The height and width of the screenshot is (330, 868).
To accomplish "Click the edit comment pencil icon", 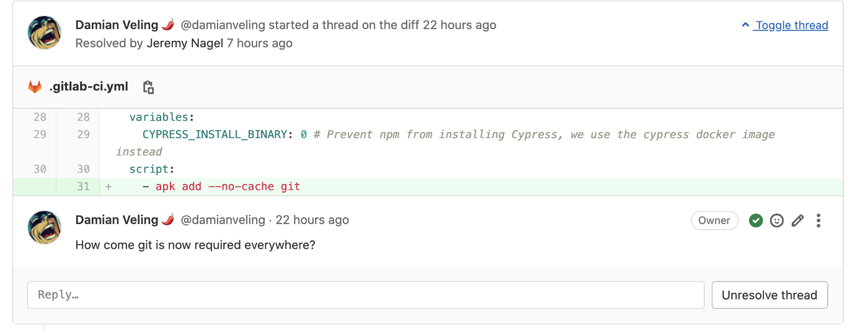I will point(798,220).
